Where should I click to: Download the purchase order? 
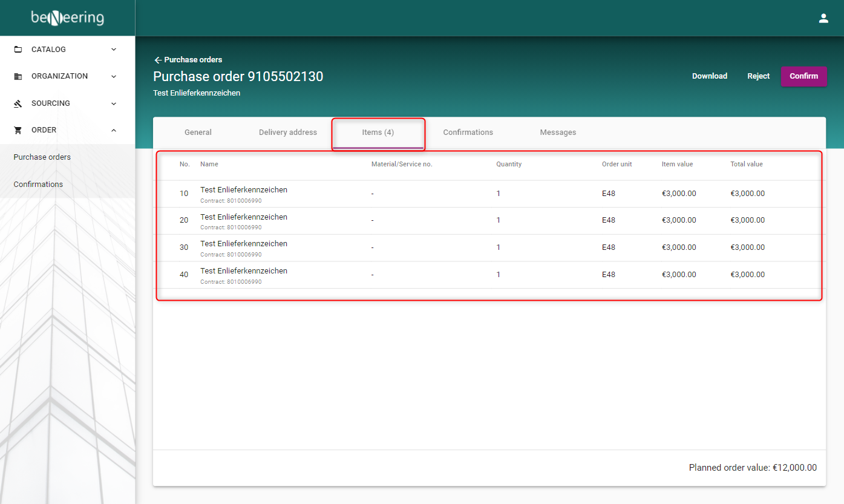tap(709, 76)
